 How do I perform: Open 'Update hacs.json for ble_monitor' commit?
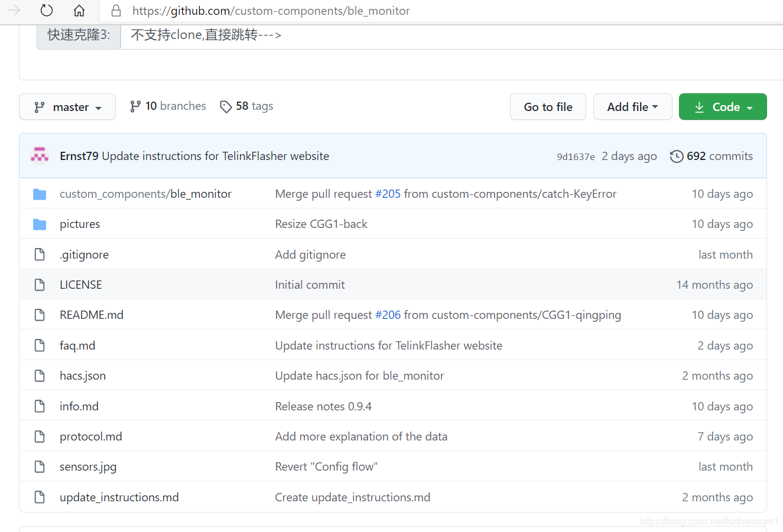click(x=359, y=376)
